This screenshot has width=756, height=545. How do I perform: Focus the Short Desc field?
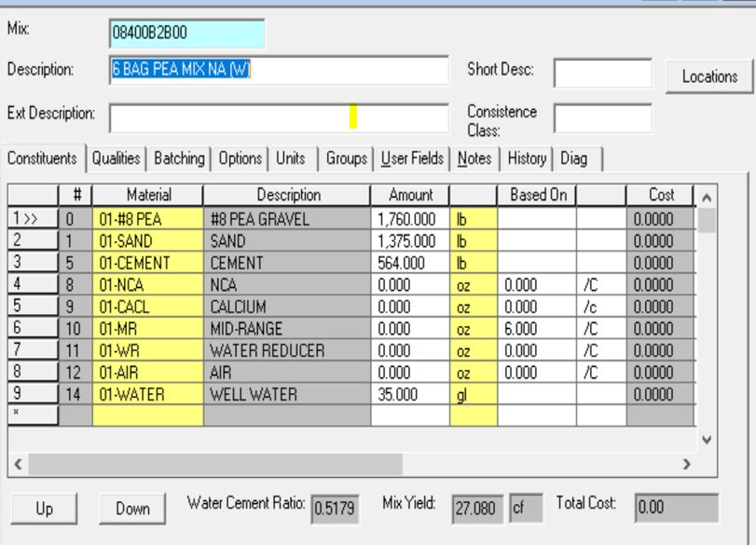point(602,74)
